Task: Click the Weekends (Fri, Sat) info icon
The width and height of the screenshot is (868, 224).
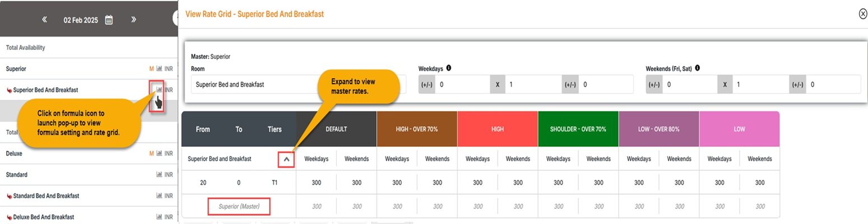Action: pyautogui.click(x=697, y=68)
